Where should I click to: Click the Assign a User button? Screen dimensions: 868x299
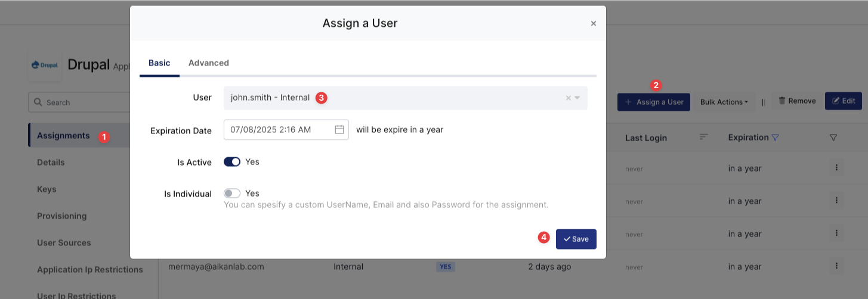pos(654,102)
